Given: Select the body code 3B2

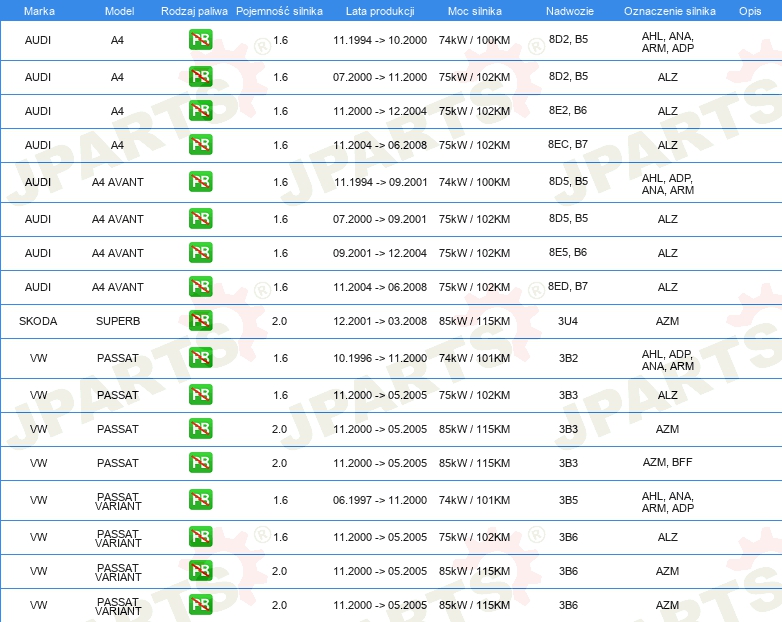Looking at the screenshot, I should 568,358.
